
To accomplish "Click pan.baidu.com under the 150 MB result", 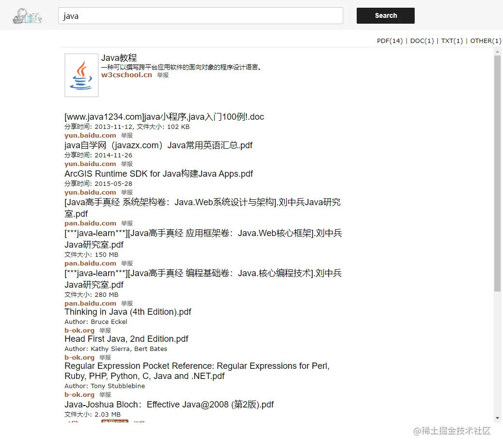I will [x=90, y=264].
